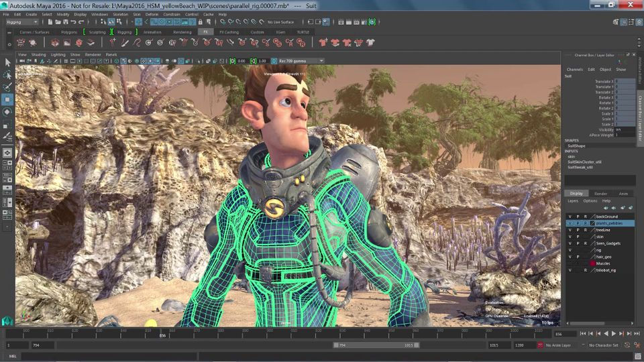This screenshot has height=362, width=644.
Task: Click the go to start playback icon
Action: pos(583,334)
